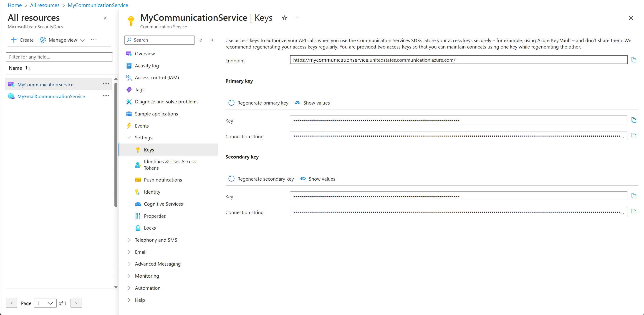Click Create in All resources
The image size is (644, 315).
(x=22, y=40)
